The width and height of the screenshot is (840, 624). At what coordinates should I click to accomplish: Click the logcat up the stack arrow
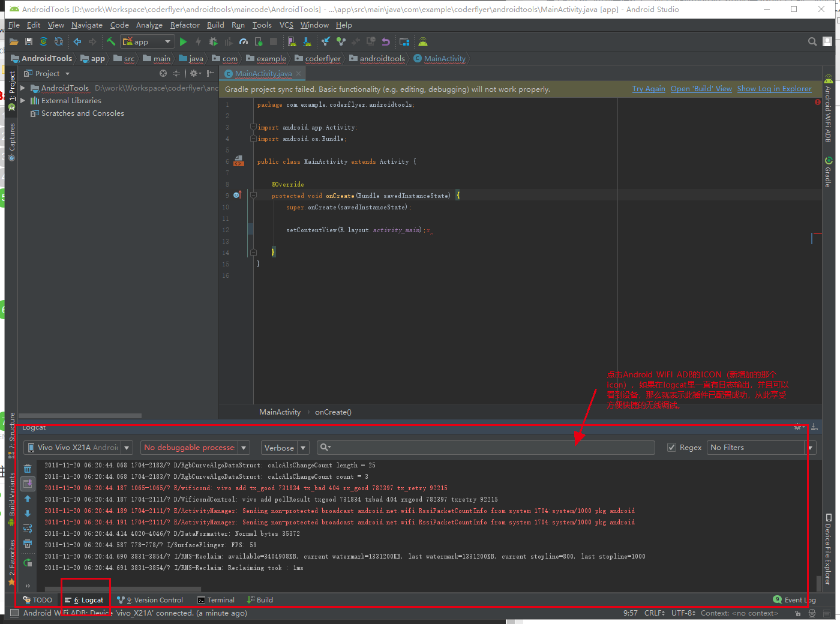[28, 499]
